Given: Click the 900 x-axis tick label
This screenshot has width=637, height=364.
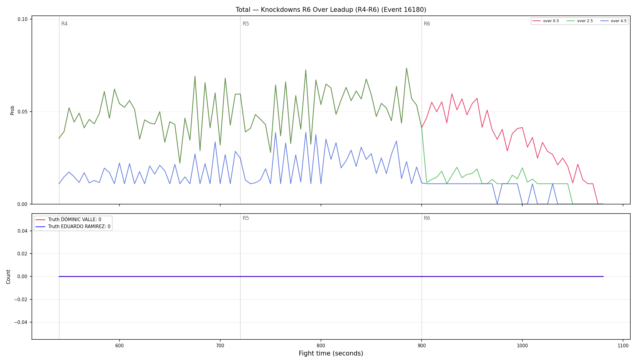Looking at the screenshot, I should tap(422, 346).
